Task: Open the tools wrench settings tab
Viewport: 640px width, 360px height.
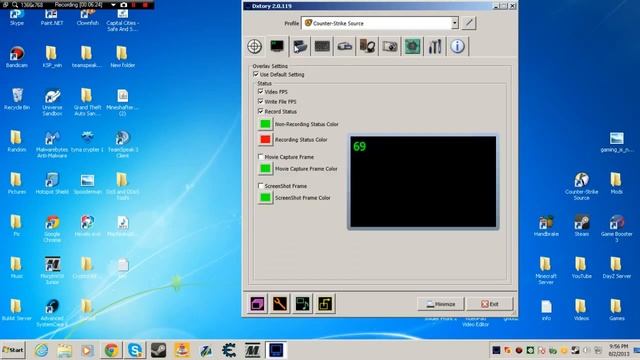Action: [435, 46]
